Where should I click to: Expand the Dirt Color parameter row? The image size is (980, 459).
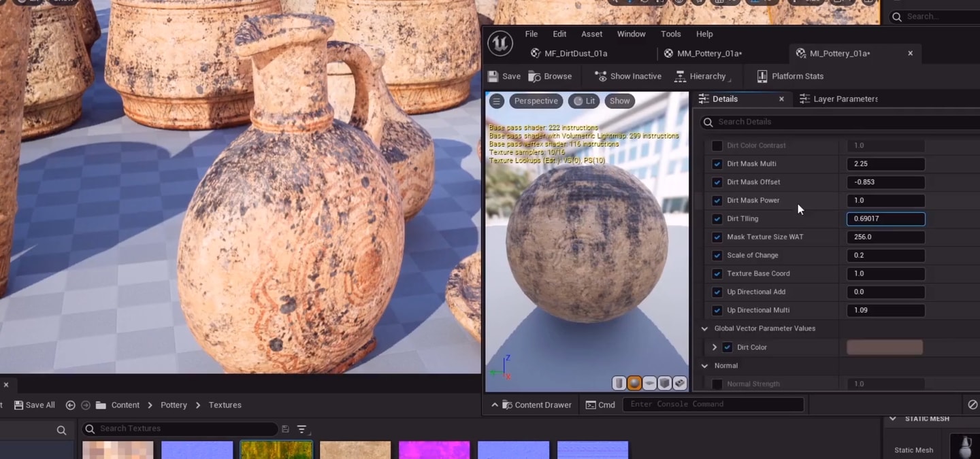[715, 347]
